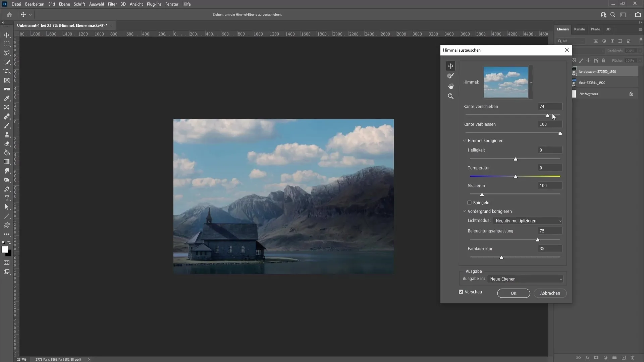The image size is (644, 362).
Task: Open the Filter menu
Action: click(112, 4)
